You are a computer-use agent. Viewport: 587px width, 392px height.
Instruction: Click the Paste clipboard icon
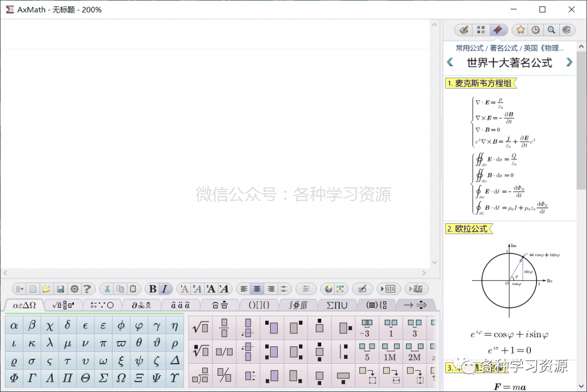134,288
